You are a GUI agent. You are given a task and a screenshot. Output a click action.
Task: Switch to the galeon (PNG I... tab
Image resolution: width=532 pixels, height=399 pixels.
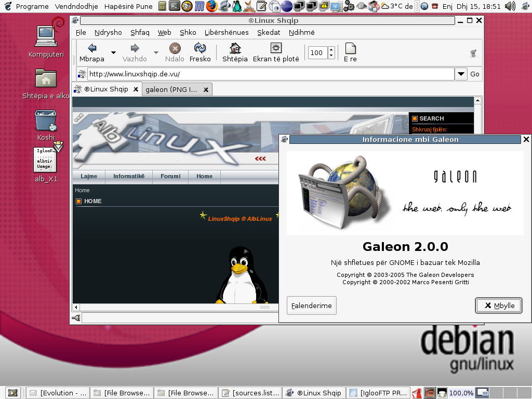(x=171, y=89)
